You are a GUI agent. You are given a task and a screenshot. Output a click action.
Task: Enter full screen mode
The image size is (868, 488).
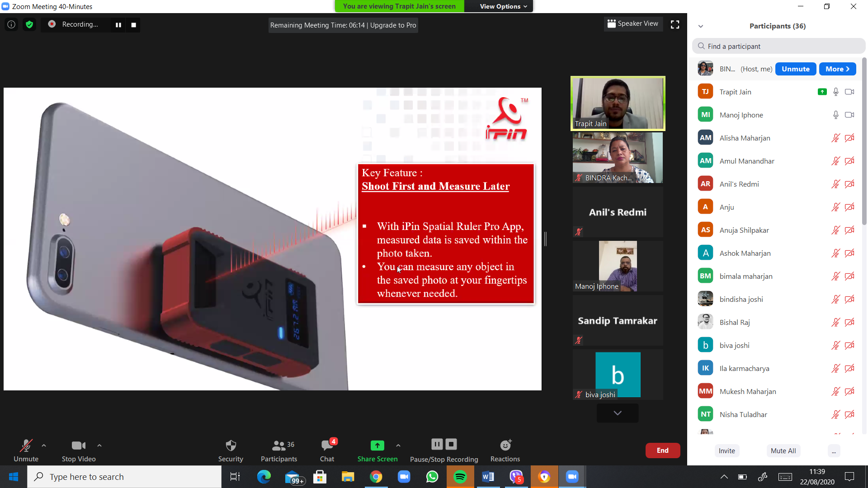click(x=675, y=25)
